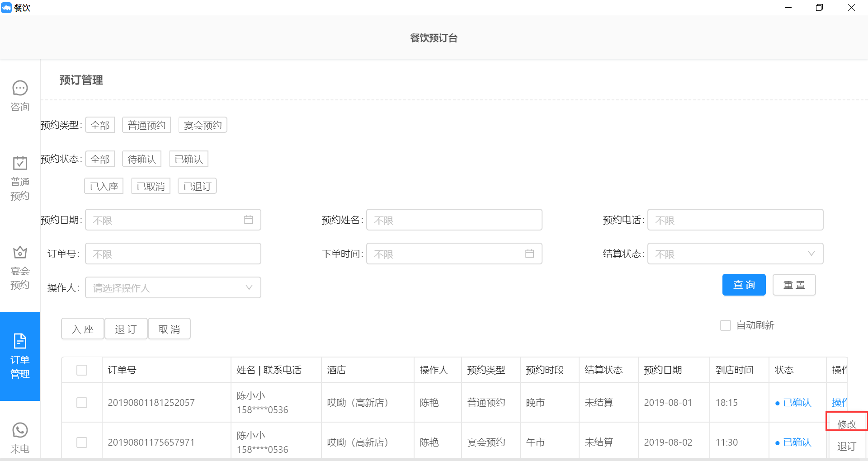
Task: Click the 状态 column header
Action: (784, 370)
